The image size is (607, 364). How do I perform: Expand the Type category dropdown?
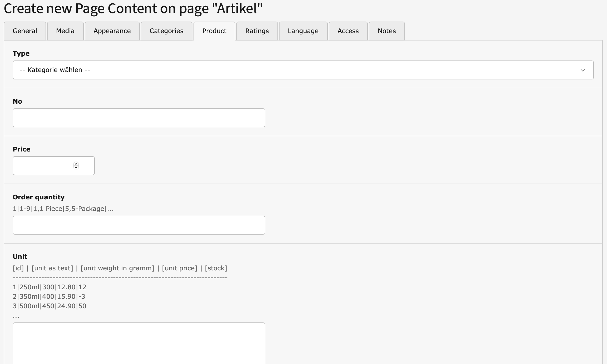[303, 70]
